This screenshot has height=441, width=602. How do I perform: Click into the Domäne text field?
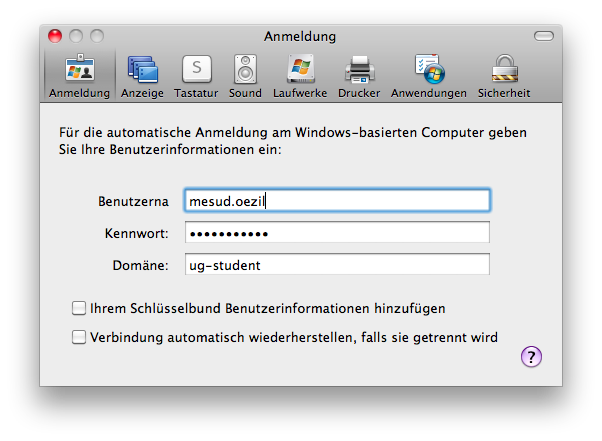[x=337, y=265]
